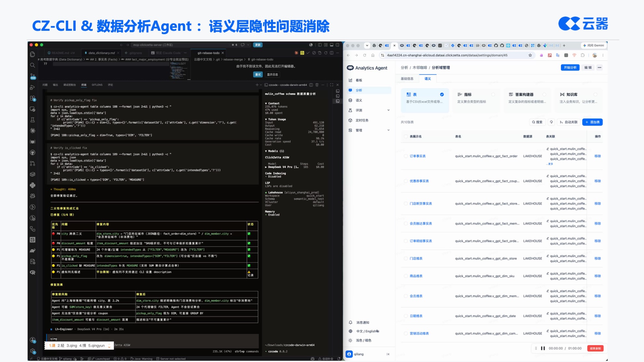Switch to the GITLENS panel tab
Screen dimensions: 644x362
[97, 85]
